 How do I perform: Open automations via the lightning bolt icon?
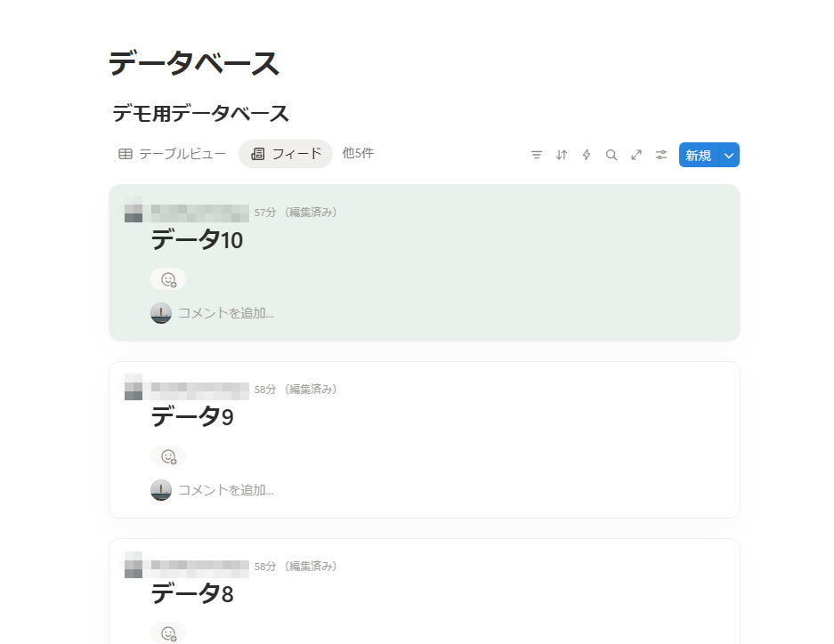(x=587, y=155)
